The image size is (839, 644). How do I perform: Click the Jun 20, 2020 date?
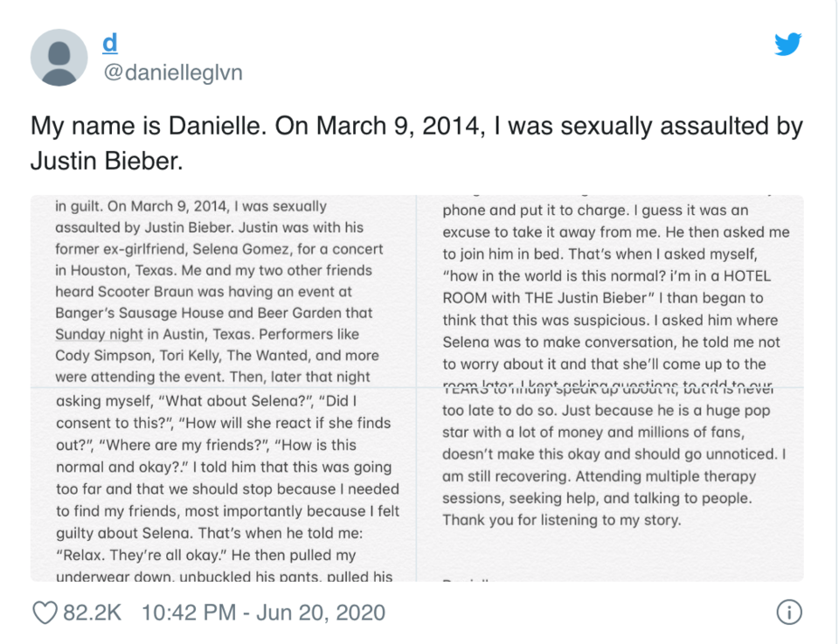tap(321, 613)
